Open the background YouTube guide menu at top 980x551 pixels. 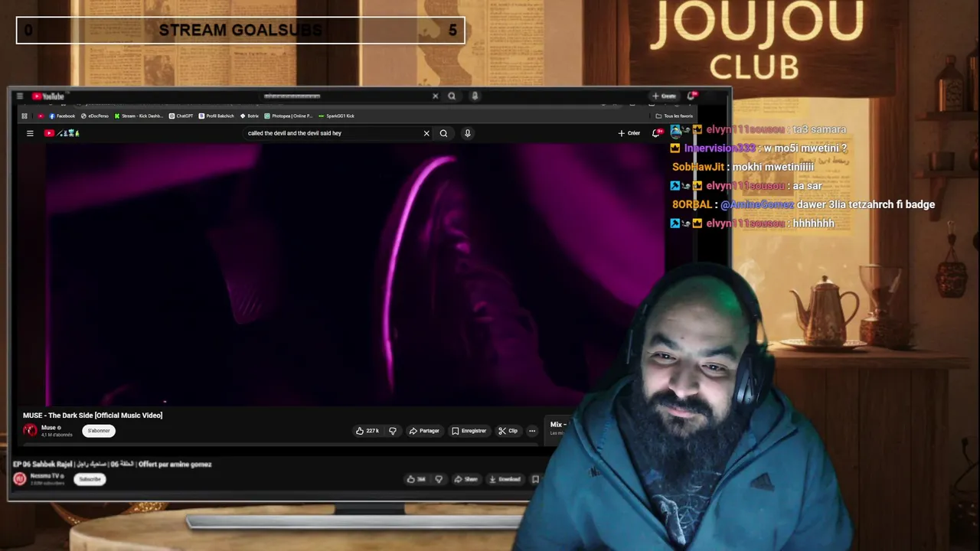click(x=19, y=96)
